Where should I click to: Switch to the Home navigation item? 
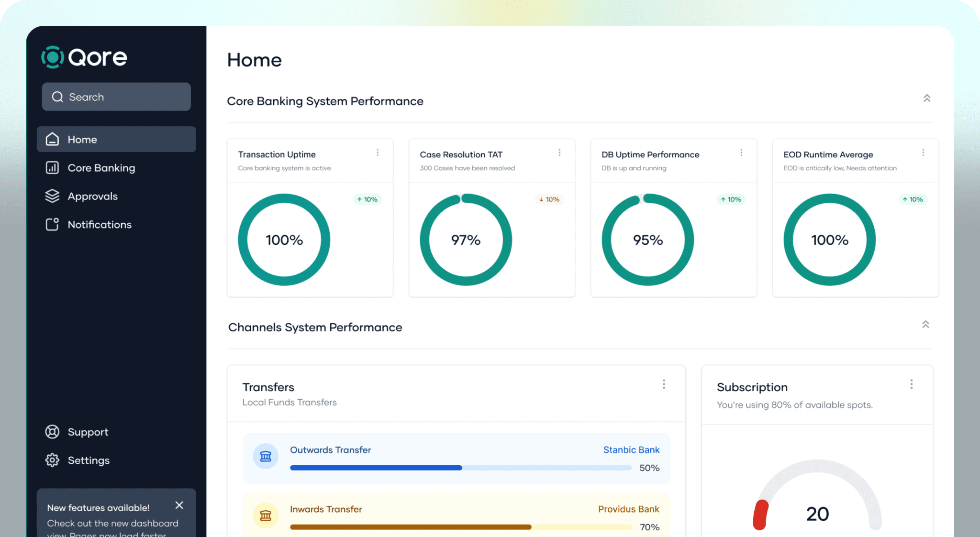click(x=82, y=139)
